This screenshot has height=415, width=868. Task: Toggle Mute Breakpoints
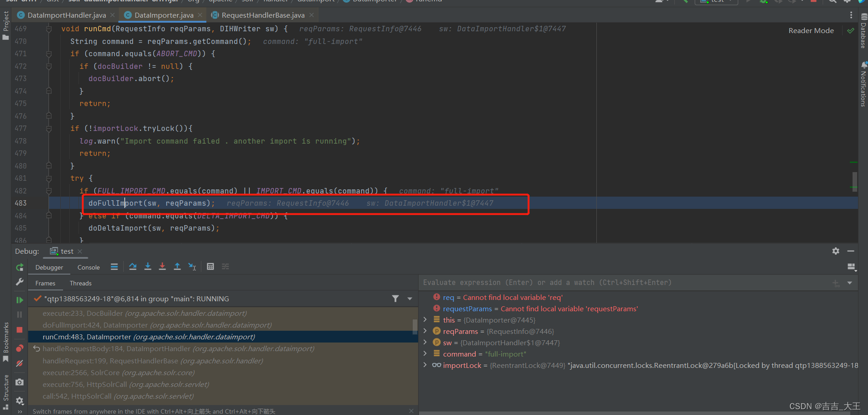[20, 363]
